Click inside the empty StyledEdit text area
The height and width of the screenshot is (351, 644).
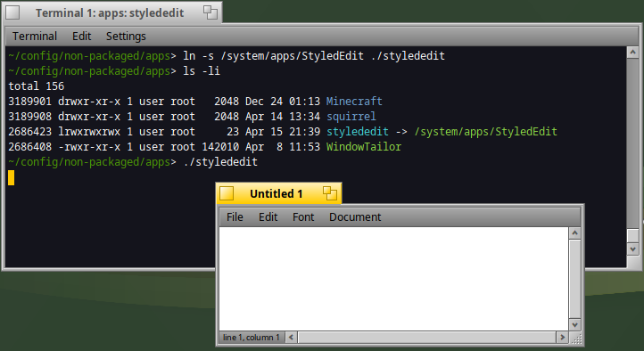pos(393,279)
